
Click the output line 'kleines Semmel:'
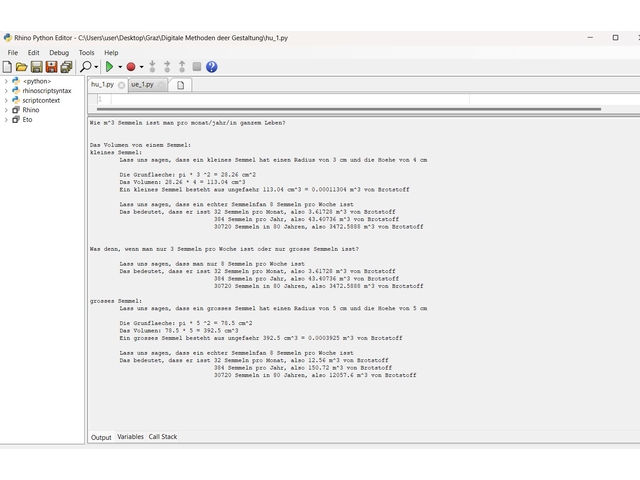(x=116, y=152)
